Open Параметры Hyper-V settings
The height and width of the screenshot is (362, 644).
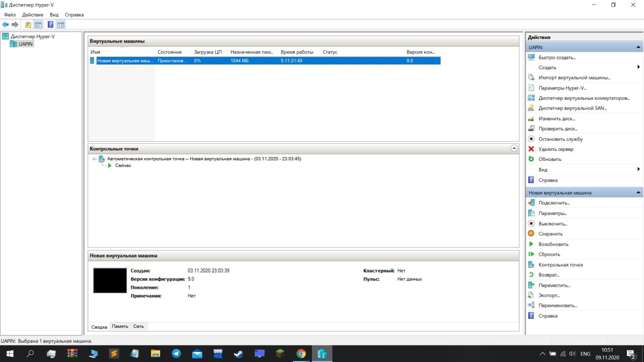tap(562, 88)
